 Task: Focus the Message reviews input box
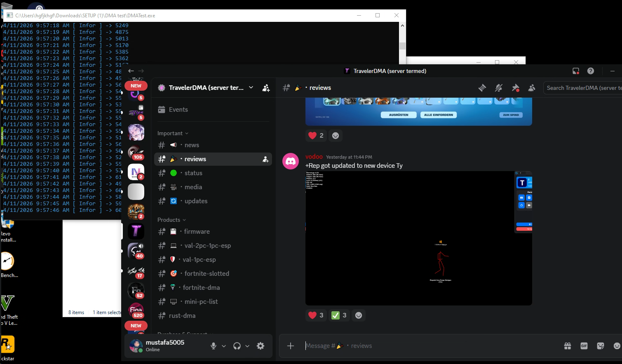pyautogui.click(x=431, y=346)
